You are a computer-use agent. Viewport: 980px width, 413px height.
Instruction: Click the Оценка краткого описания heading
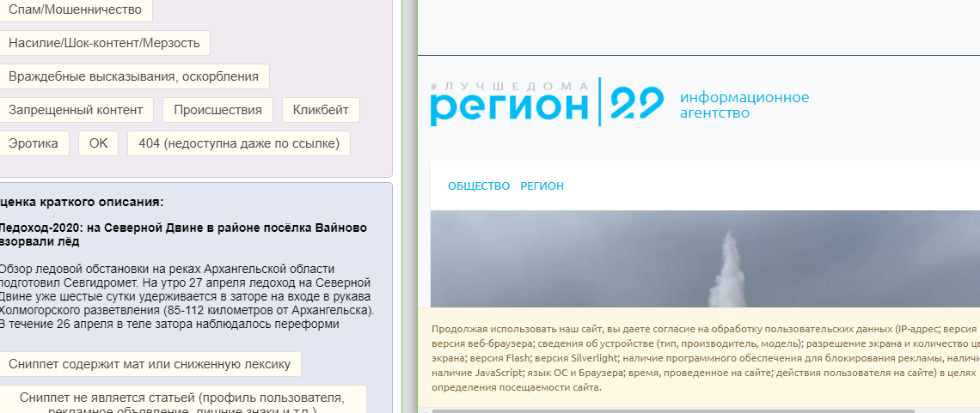82,202
